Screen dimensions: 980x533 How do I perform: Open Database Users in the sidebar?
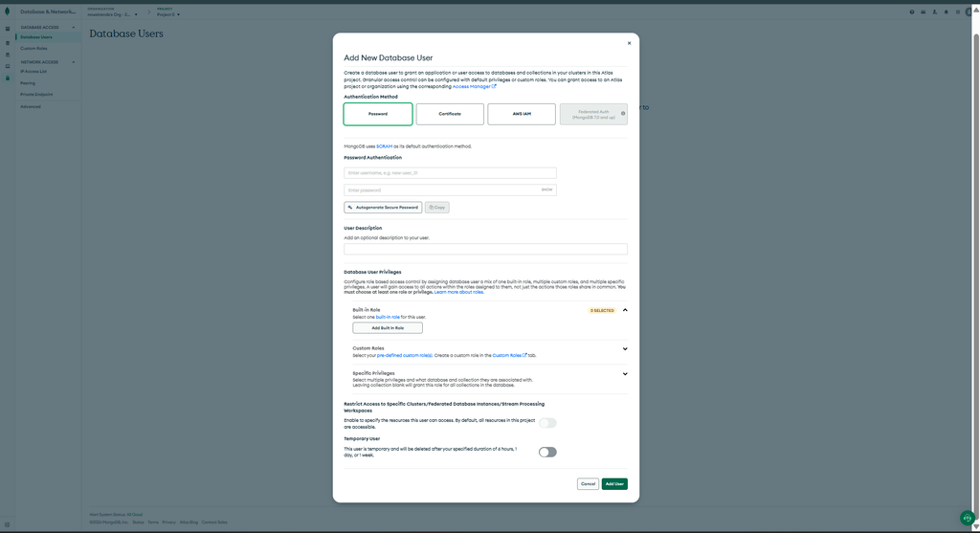tap(36, 37)
